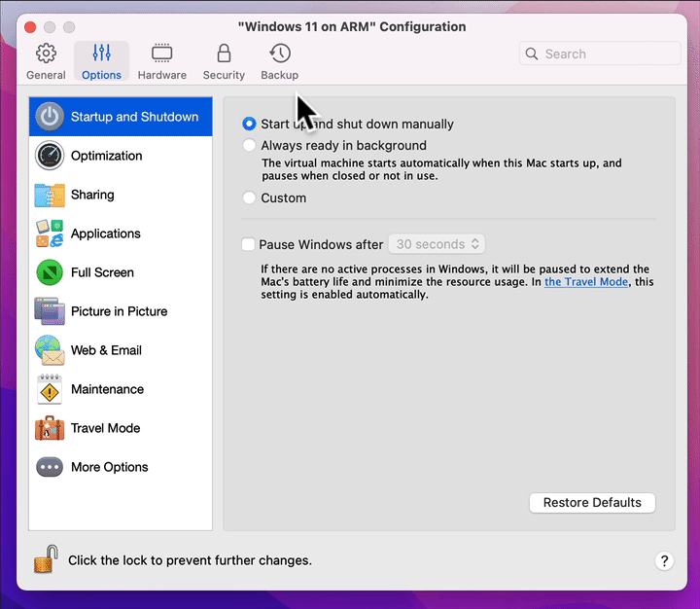Select Start up and shut down manually

point(249,124)
